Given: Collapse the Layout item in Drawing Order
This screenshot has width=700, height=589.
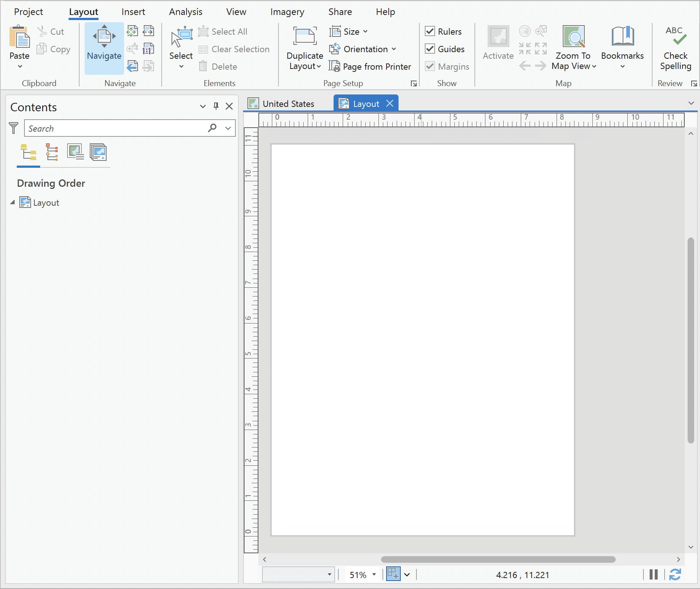Looking at the screenshot, I should coord(12,202).
